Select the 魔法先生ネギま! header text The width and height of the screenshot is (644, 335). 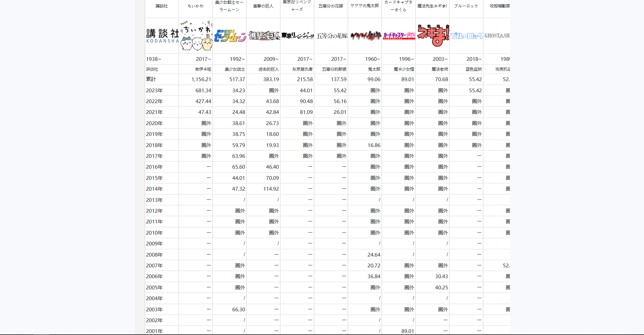[x=432, y=6]
